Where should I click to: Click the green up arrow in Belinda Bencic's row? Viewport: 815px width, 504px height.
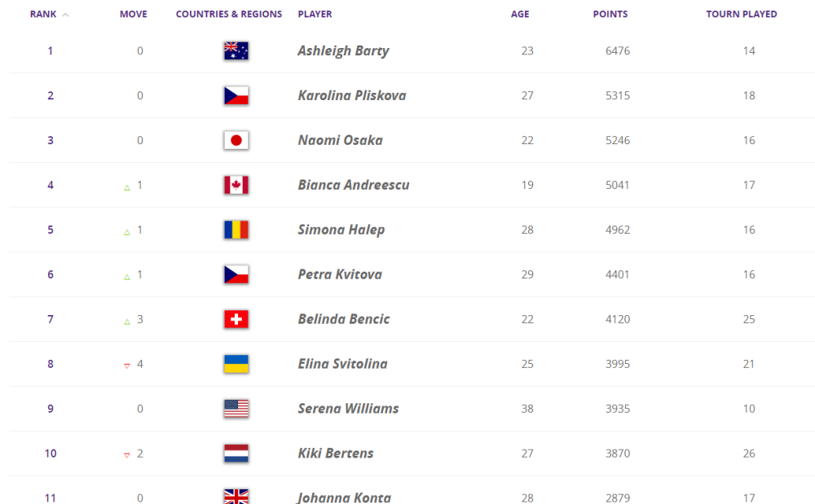[127, 321]
